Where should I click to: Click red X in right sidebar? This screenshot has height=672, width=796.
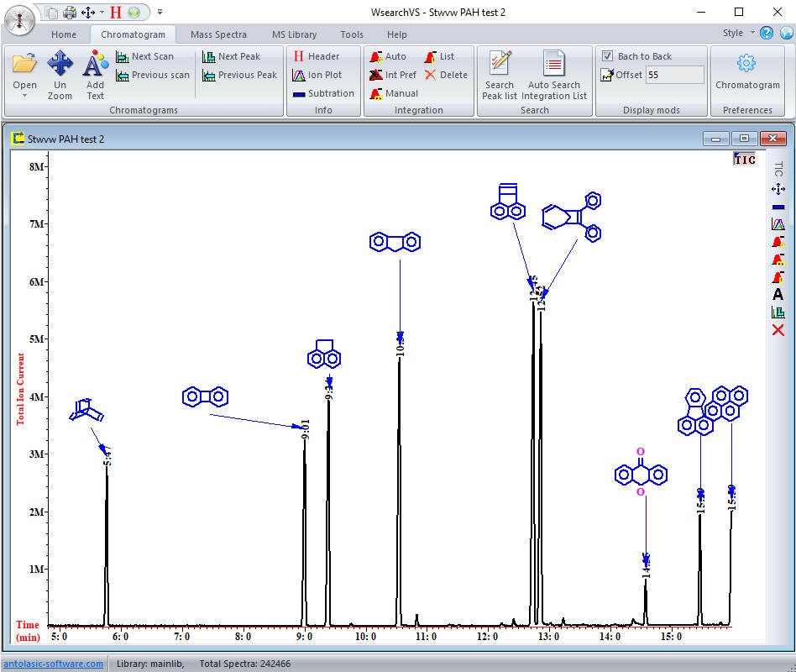coord(778,330)
